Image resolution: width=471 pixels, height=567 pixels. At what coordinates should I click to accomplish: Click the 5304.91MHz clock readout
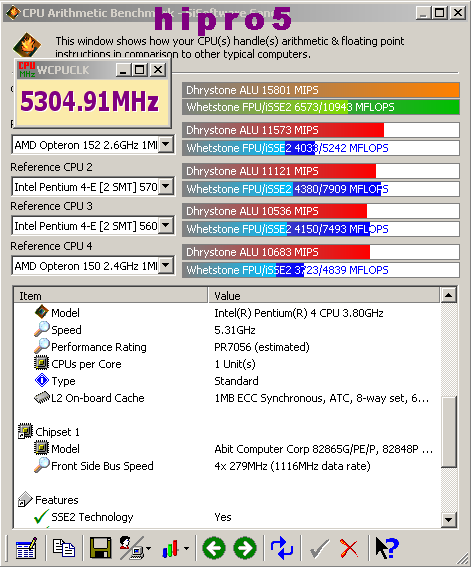tap(90, 101)
